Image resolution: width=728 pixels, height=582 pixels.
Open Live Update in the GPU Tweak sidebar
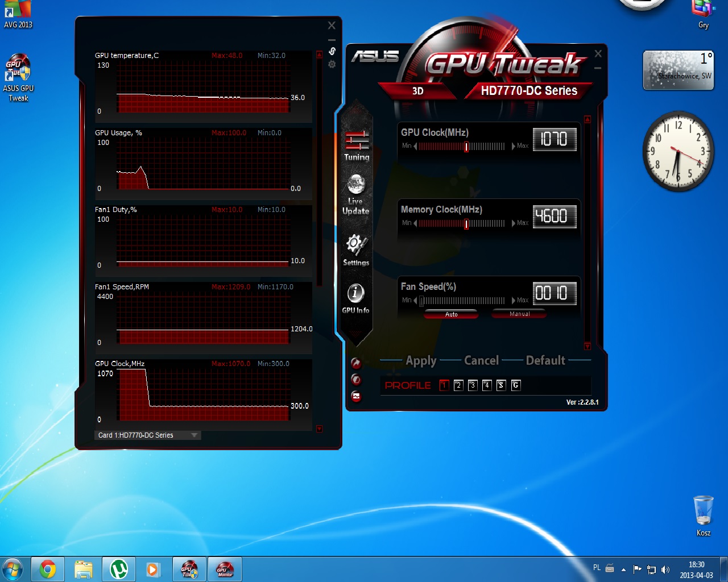click(x=356, y=194)
